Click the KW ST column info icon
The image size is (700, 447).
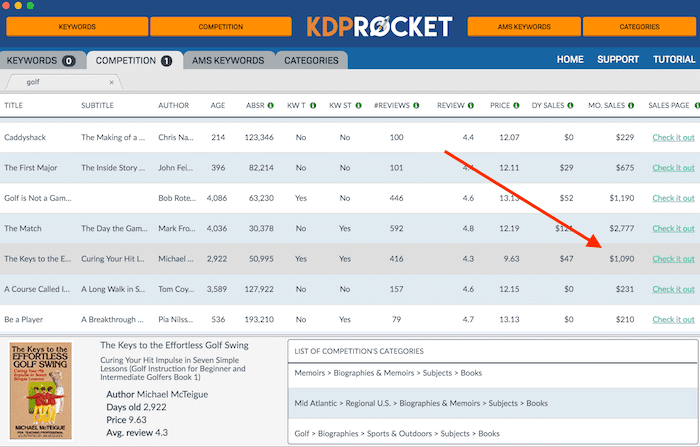[358, 105]
